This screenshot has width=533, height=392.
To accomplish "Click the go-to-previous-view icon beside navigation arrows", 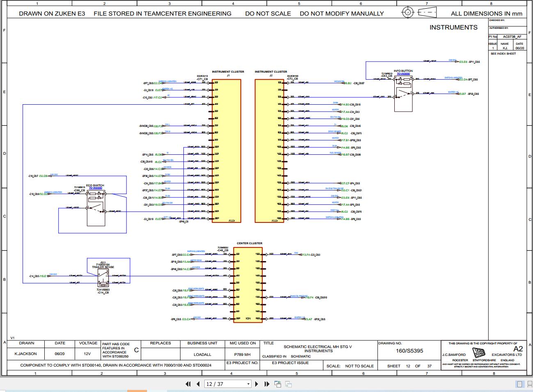I will (x=278, y=384).
